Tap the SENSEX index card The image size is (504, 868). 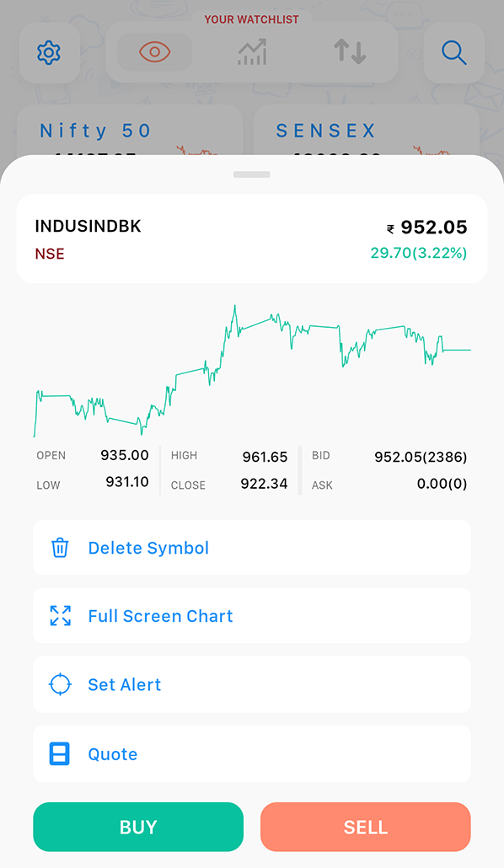click(366, 131)
